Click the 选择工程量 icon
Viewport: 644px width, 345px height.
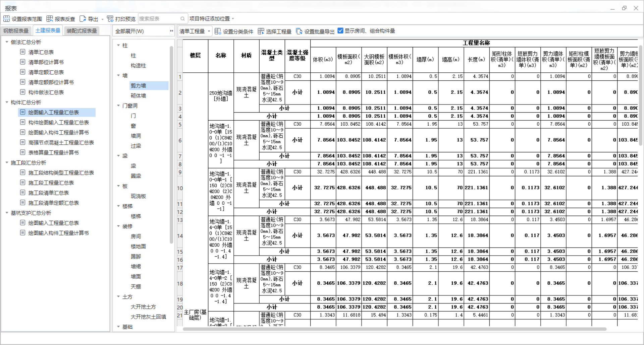tap(261, 31)
